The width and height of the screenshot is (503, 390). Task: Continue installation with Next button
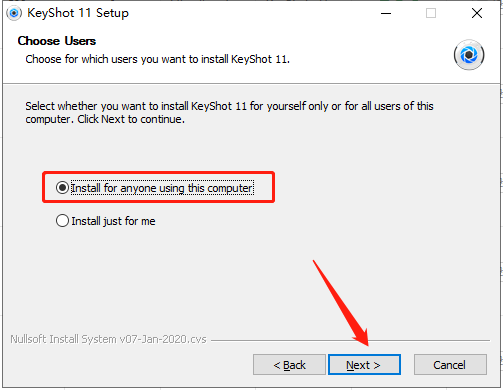(x=364, y=365)
